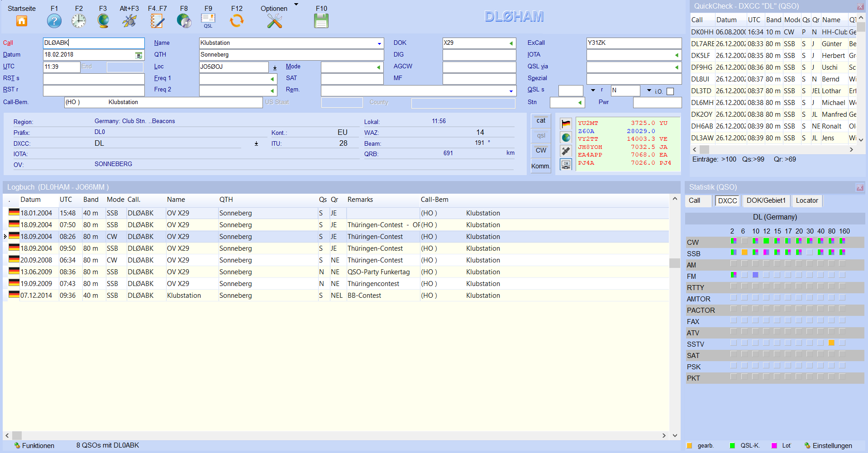
Task: Switch to the Call tab in Statistik
Action: click(697, 201)
